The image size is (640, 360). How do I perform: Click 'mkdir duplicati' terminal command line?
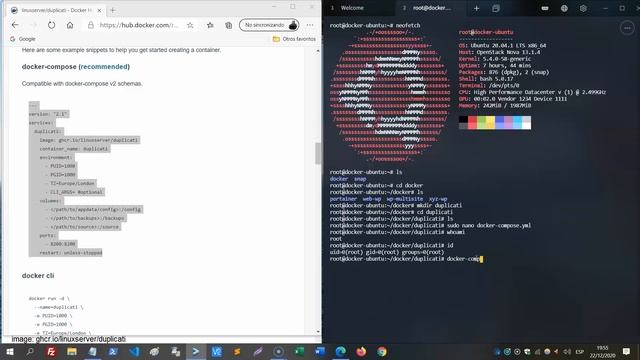tap(439, 205)
